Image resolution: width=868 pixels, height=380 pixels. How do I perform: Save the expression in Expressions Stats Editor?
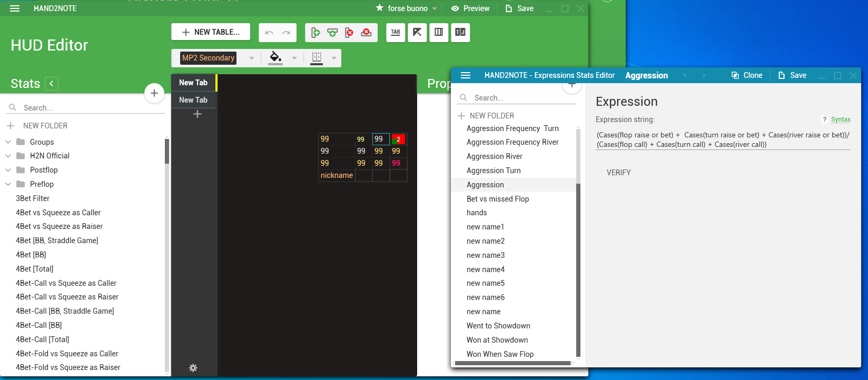(792, 75)
